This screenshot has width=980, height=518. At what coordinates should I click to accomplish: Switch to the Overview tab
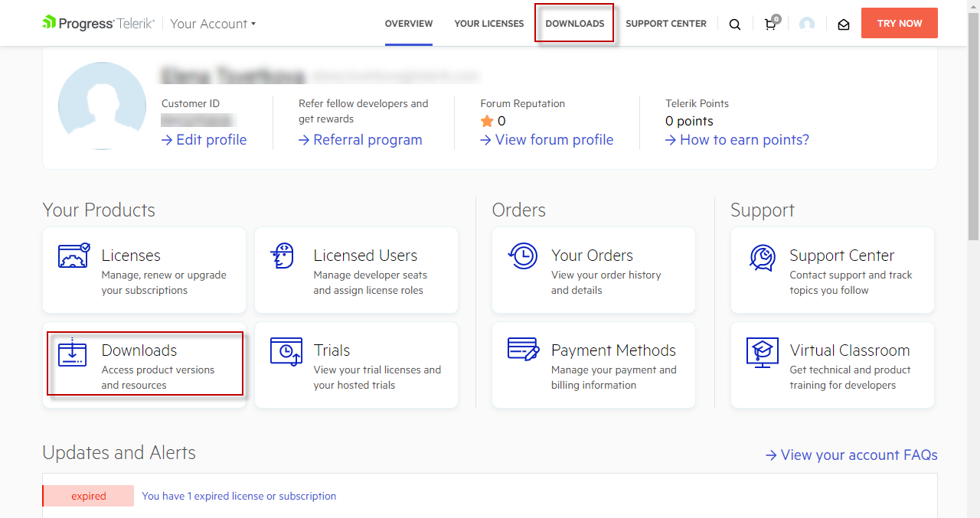(409, 24)
